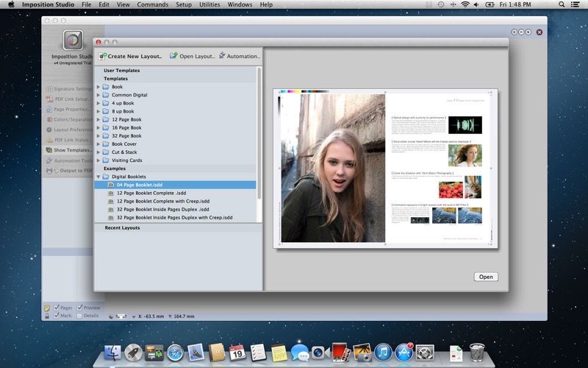Click the Show Templates sidebar icon
This screenshot has height=368, width=588.
49,149
